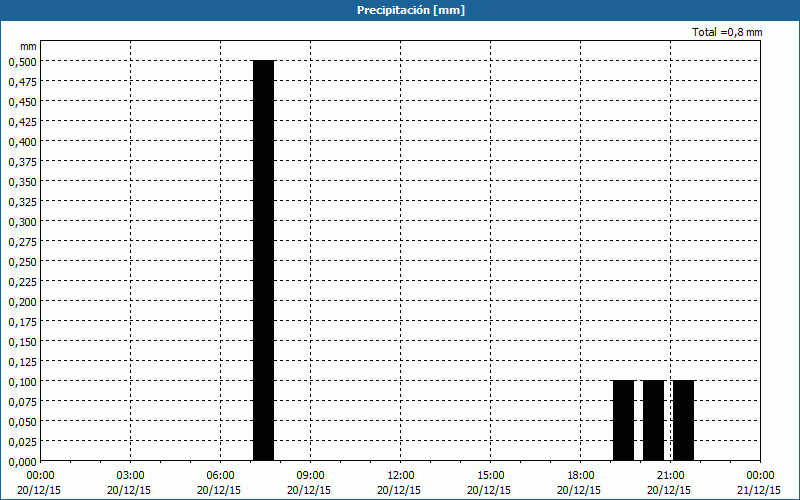Click the 0,250 y-axis label
The height and width of the screenshot is (500, 800).
(22, 262)
